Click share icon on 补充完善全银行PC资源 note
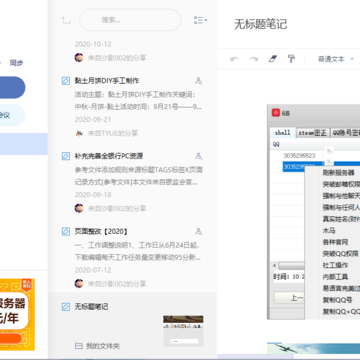 coord(199,156)
